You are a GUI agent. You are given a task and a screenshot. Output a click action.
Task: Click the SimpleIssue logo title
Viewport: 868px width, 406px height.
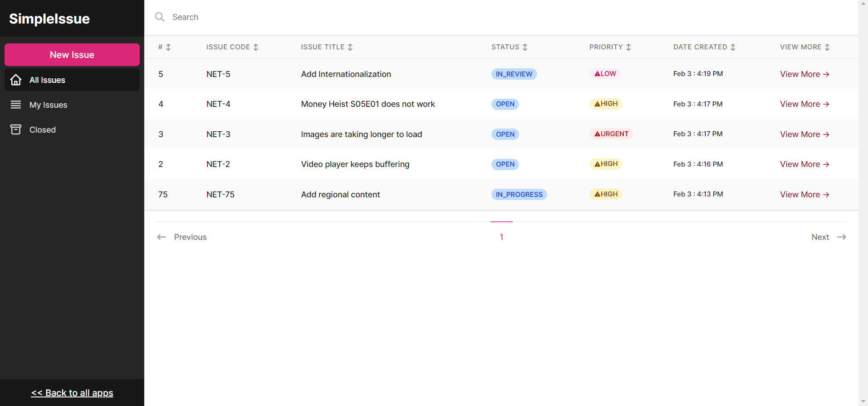coord(49,19)
